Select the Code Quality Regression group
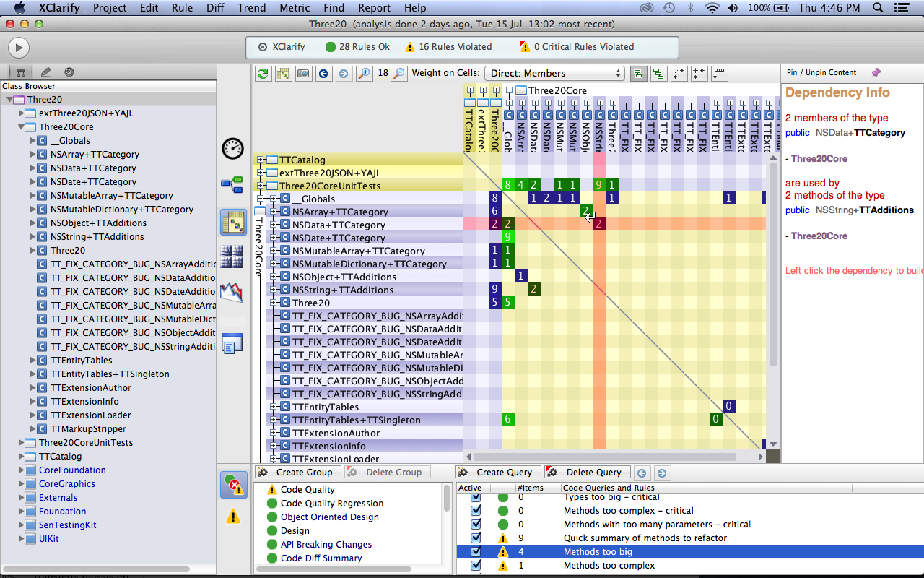924x578 pixels. tap(332, 504)
